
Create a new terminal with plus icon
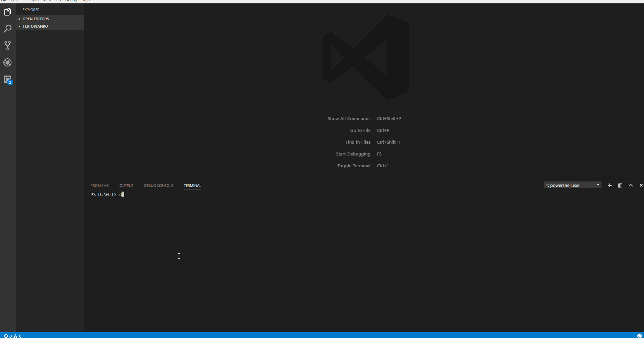[610, 185]
